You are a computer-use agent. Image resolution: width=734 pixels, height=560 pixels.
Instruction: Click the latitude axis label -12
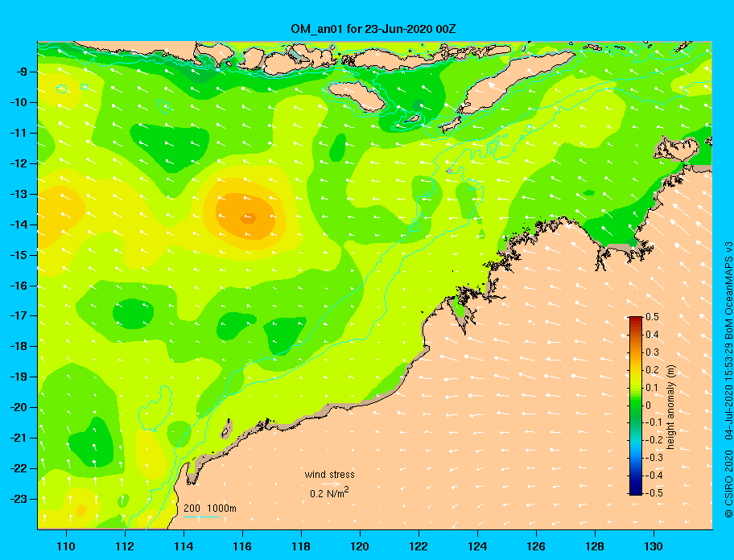18,163
